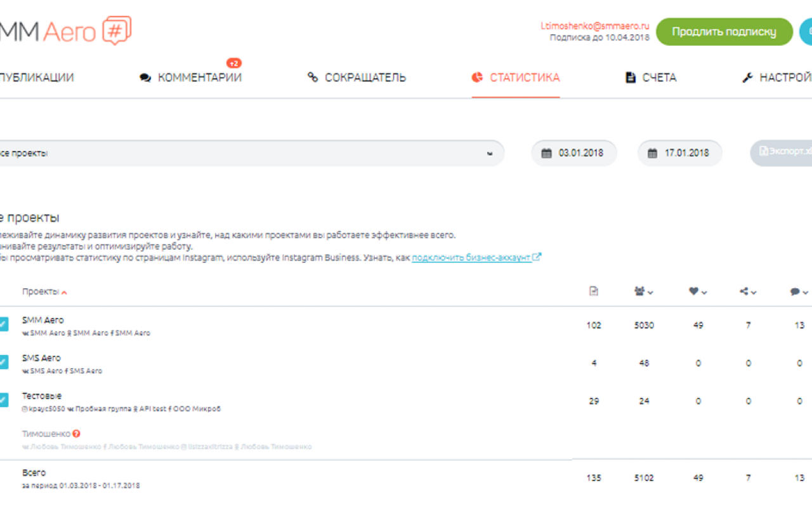
Task: Click the Всего totals row label
Action: pos(34,472)
